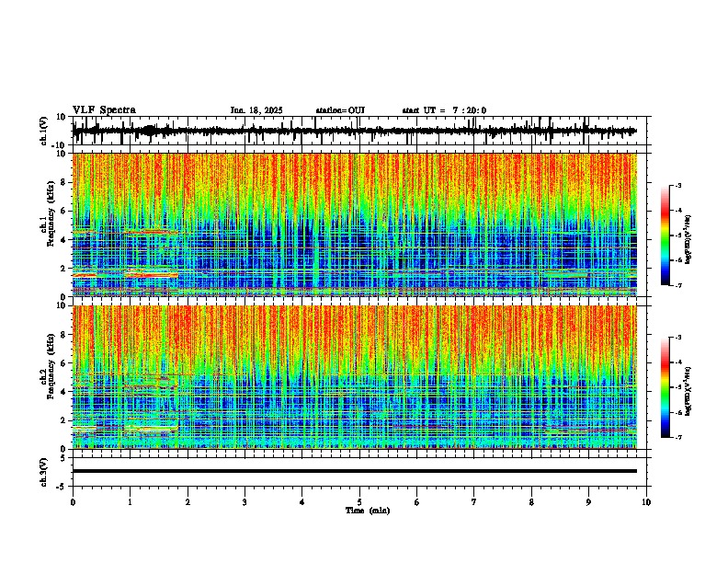728x563 pixels.
Task: Click time axis tick label "3"
Action: 245,502
